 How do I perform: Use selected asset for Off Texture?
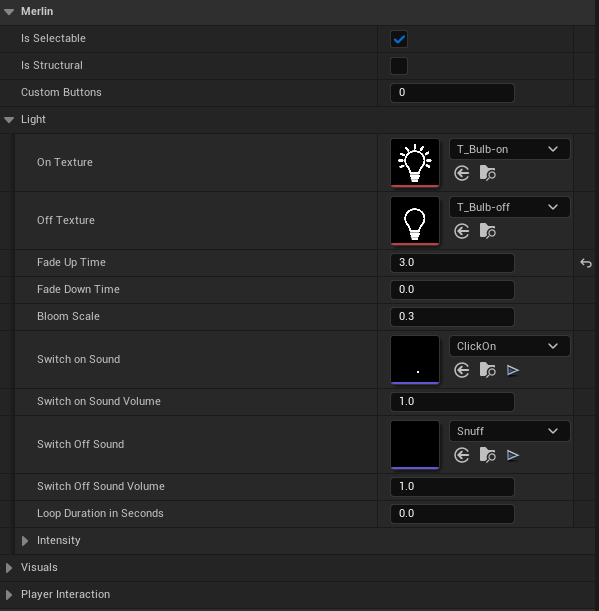click(x=462, y=231)
